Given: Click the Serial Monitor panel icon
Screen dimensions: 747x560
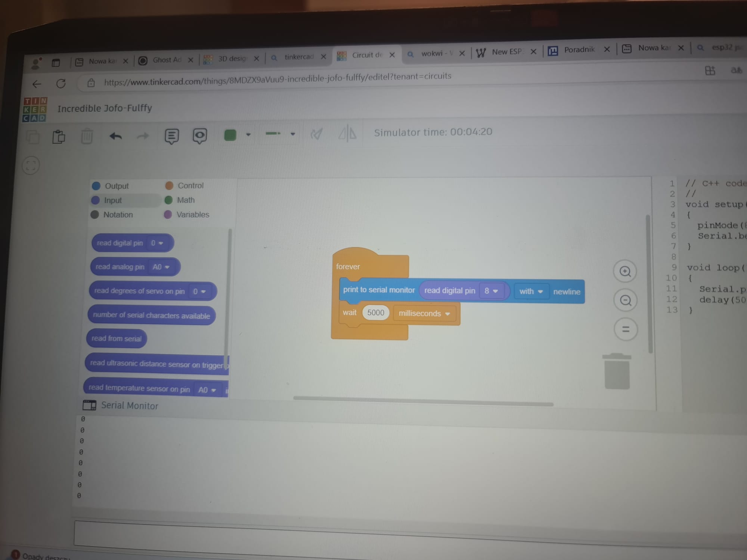Looking at the screenshot, I should tap(89, 405).
